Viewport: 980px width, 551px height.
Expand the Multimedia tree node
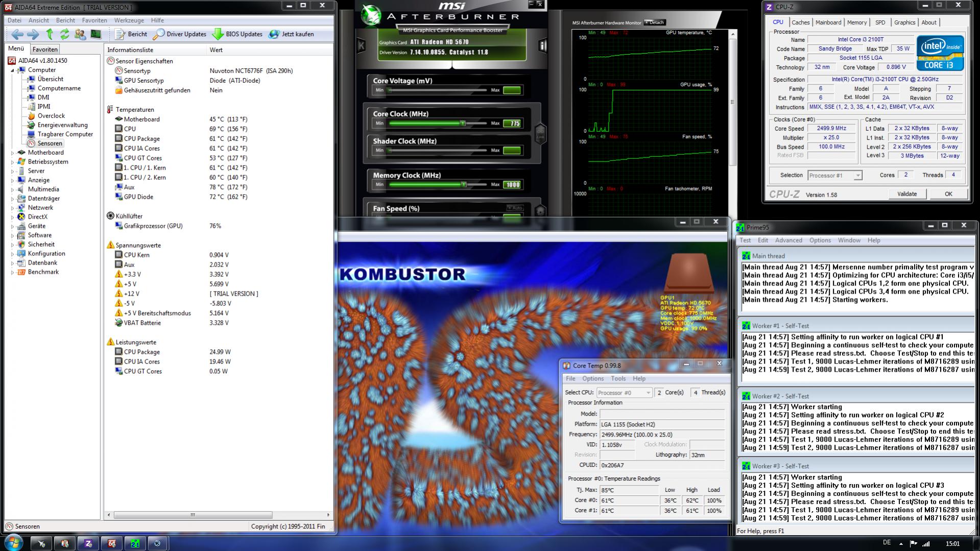[x=12, y=189]
